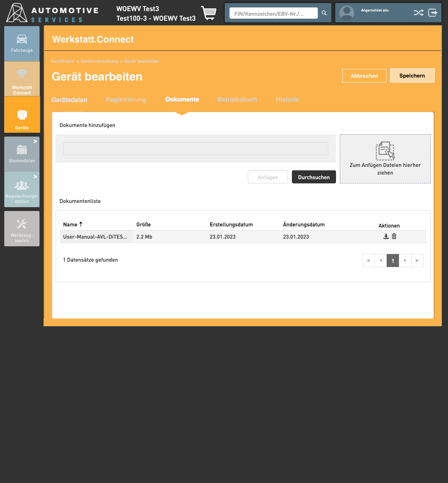448x483 pixels.
Task: Switch to the Registrierung tab
Action: pos(126,99)
